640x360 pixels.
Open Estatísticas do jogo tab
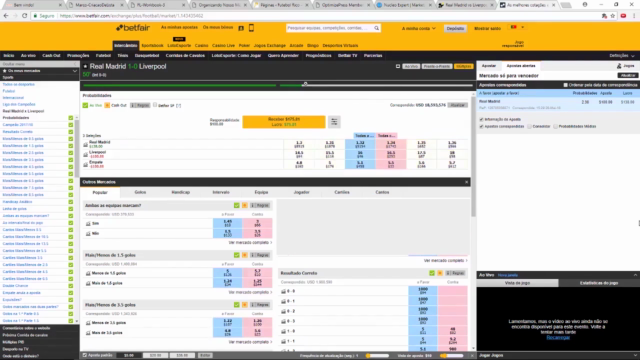(x=599, y=283)
